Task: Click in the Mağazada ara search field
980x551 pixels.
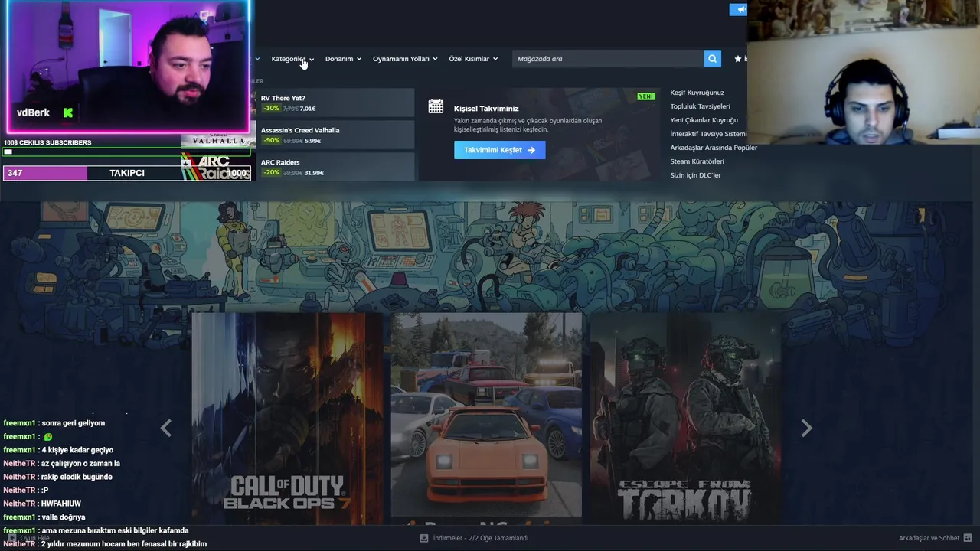Action: [x=608, y=59]
